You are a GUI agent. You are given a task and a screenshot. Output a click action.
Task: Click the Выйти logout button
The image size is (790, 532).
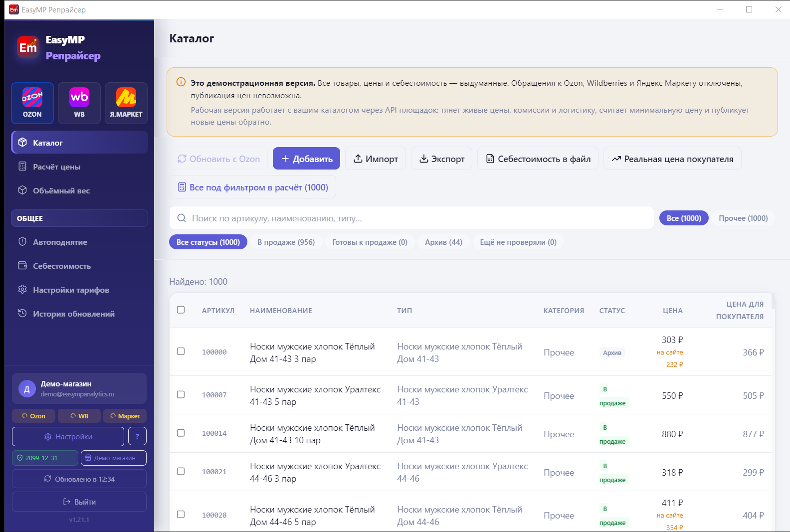pyautogui.click(x=79, y=502)
